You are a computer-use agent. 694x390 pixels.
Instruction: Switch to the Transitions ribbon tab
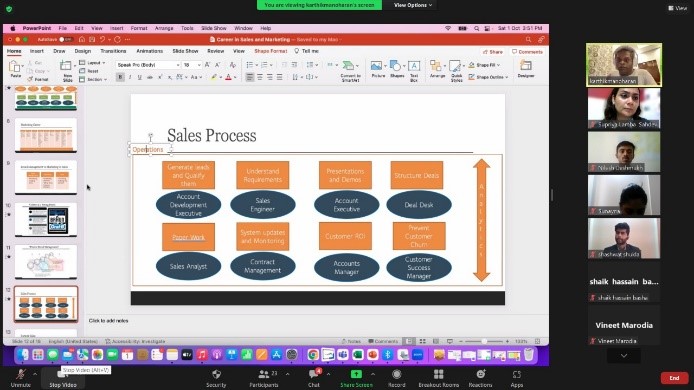pos(113,51)
